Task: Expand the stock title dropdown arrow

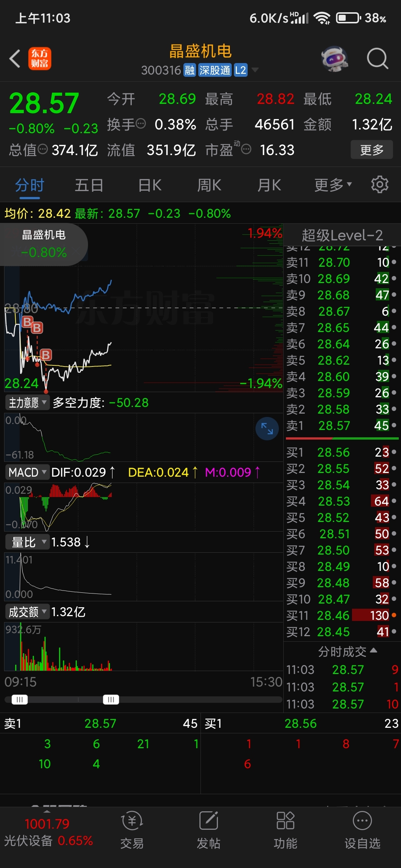Action: (x=255, y=70)
